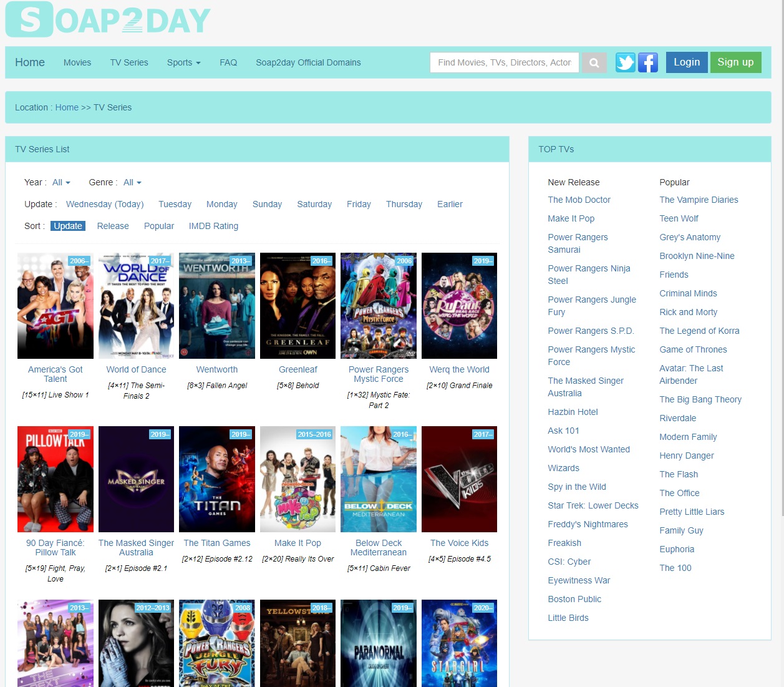The width and height of the screenshot is (784, 687).
Task: Open Werq the World poster
Action: click(459, 306)
